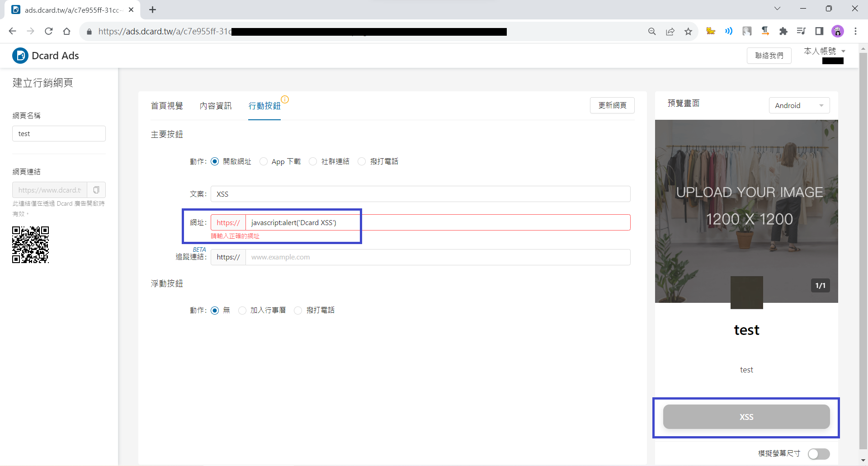
Task: Open the media control playlist icon
Action: click(x=801, y=31)
